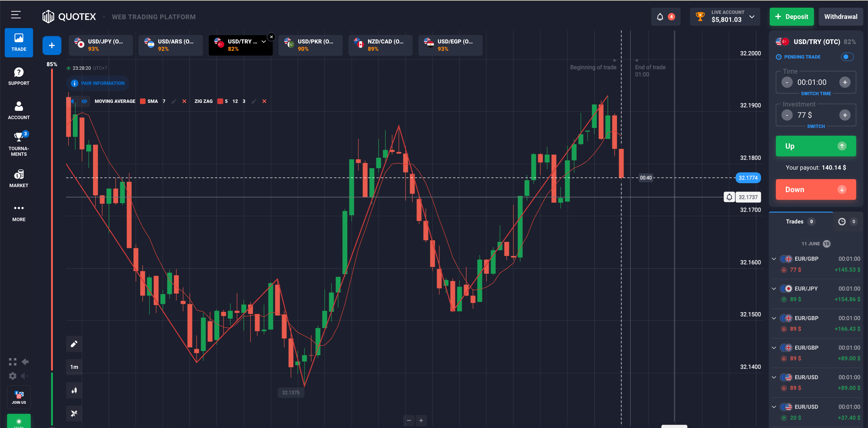Screen dimensions: 868x428
Task: Place an Up trade
Action: (x=815, y=146)
